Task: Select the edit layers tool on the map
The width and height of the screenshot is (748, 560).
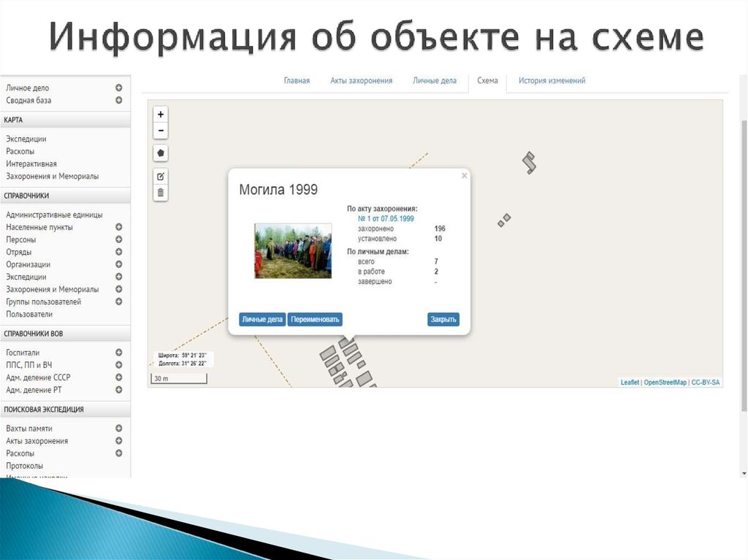Action: [x=161, y=176]
